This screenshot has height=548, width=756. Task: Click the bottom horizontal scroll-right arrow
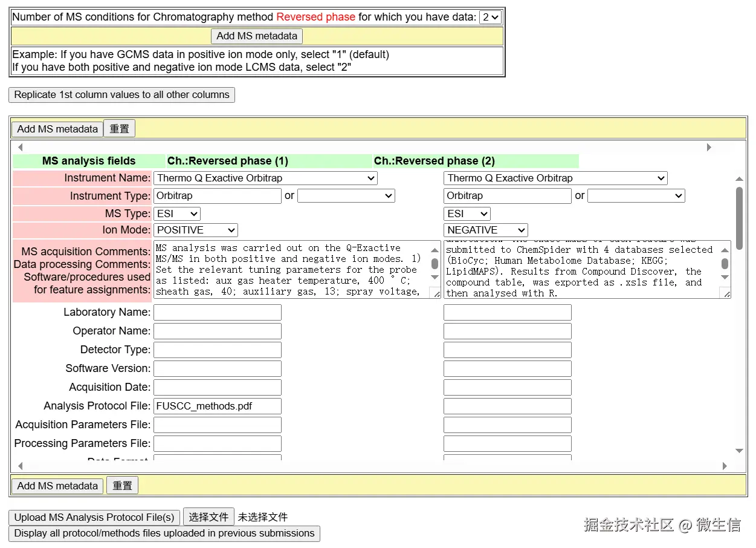[725, 466]
